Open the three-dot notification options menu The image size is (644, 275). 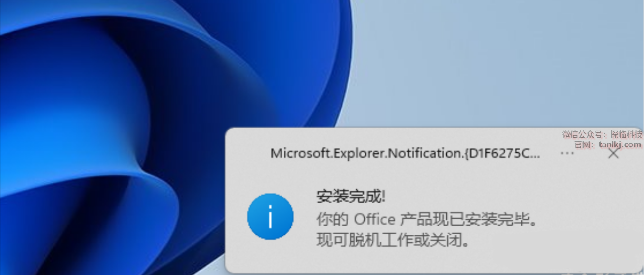(x=567, y=153)
